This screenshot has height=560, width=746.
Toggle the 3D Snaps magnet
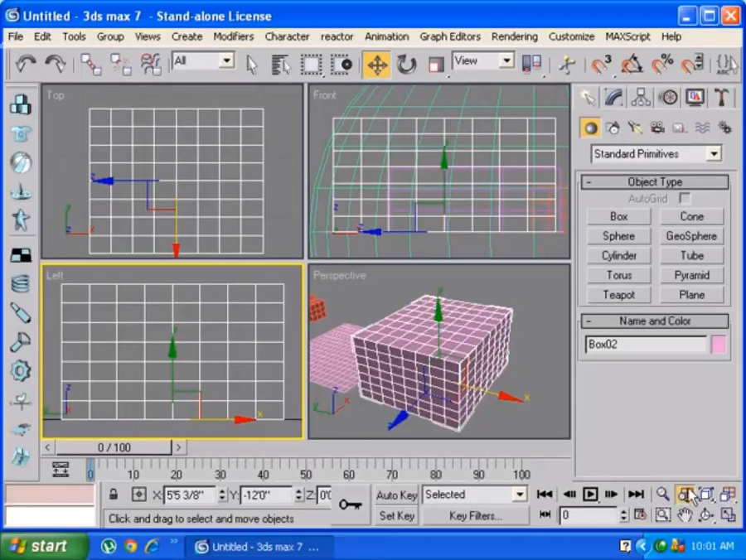[x=601, y=65]
